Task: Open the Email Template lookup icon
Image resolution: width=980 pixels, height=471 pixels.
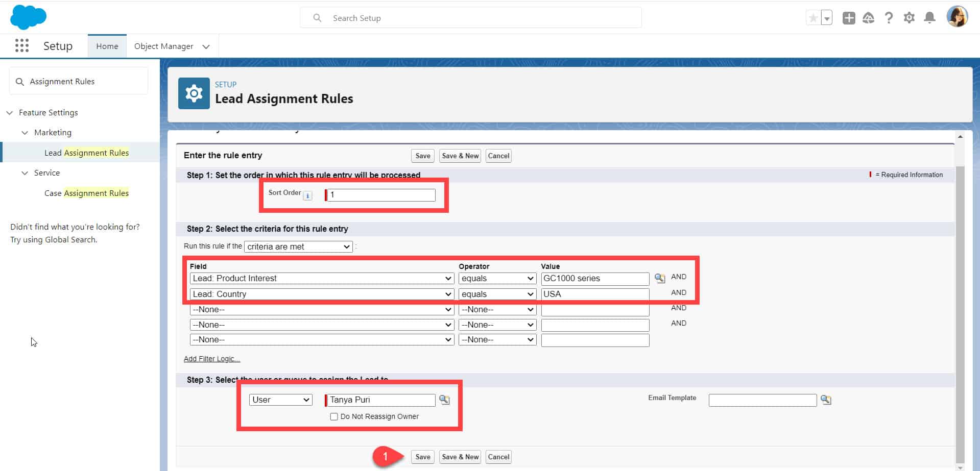Action: (x=826, y=400)
